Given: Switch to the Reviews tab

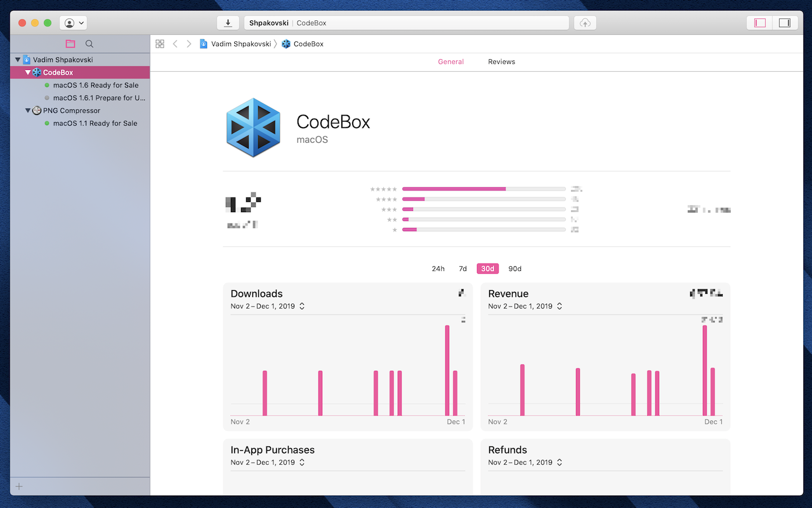Looking at the screenshot, I should pyautogui.click(x=501, y=62).
